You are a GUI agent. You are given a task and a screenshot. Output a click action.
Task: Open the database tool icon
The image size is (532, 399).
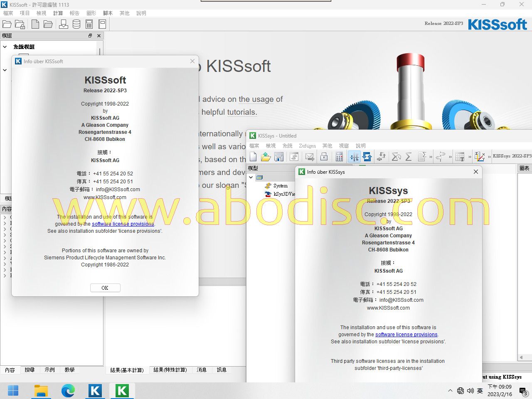coord(76,24)
